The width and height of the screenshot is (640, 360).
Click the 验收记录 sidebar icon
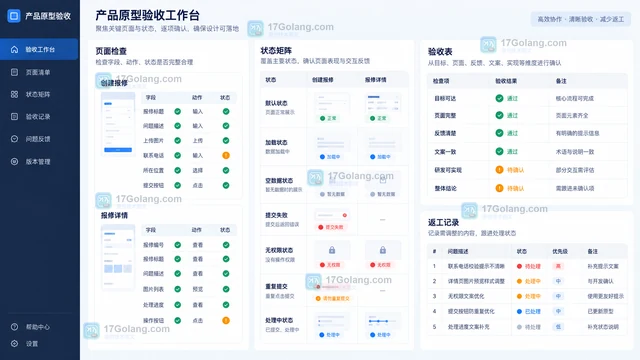pos(14,117)
